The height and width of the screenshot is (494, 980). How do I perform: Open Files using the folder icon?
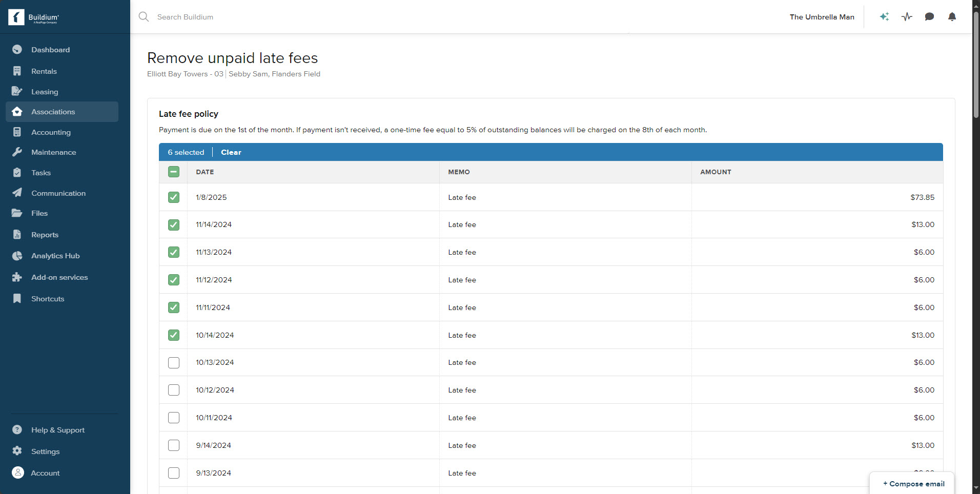pyautogui.click(x=17, y=213)
